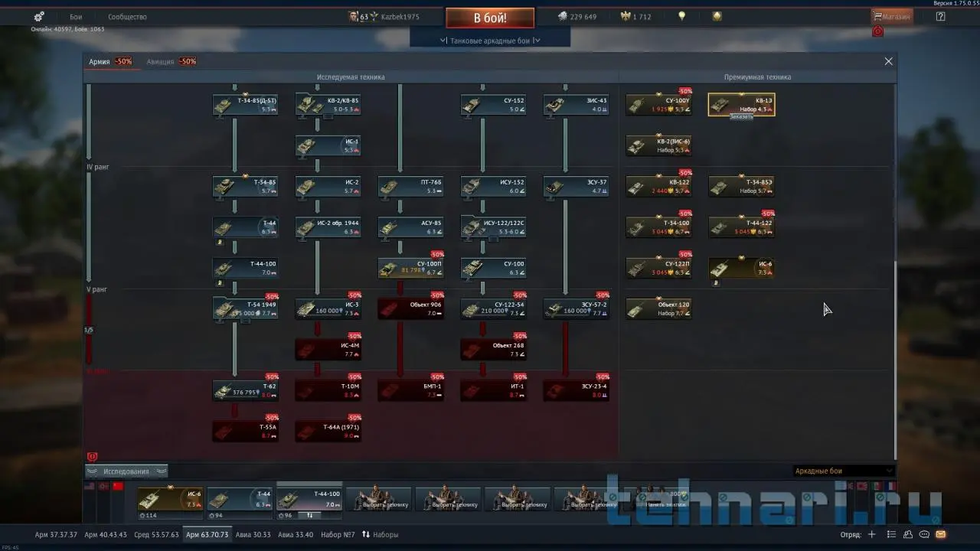Select the СУ-152 vehicle icon
Image resolution: width=980 pixels, height=551 pixels.
(493, 105)
